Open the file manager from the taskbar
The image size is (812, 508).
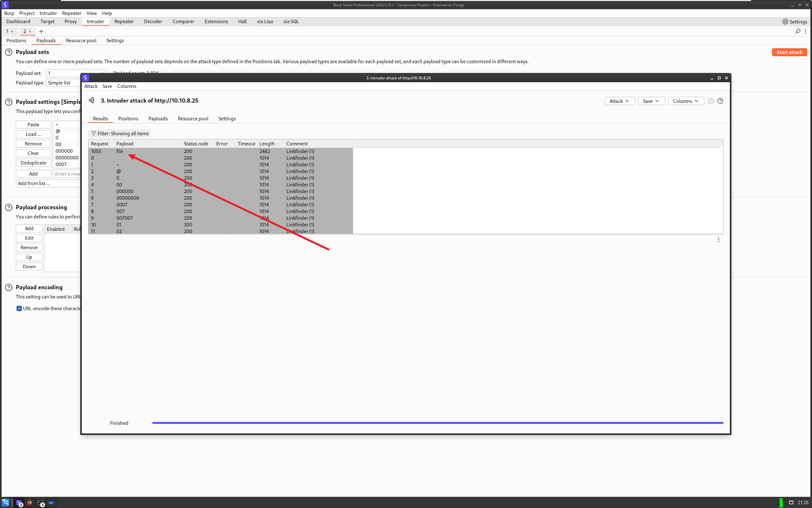51,503
